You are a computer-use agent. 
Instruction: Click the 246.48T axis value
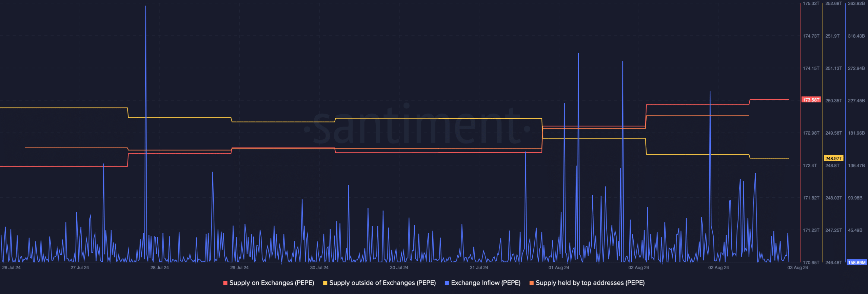(x=833, y=262)
